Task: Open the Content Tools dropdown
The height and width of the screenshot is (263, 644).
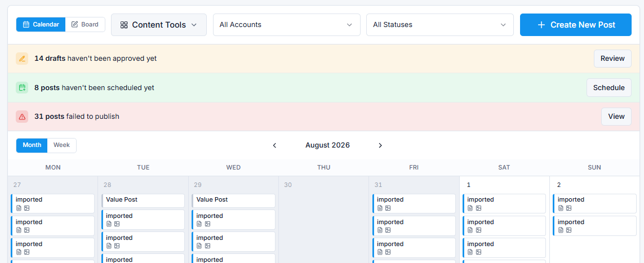Action: pos(158,25)
